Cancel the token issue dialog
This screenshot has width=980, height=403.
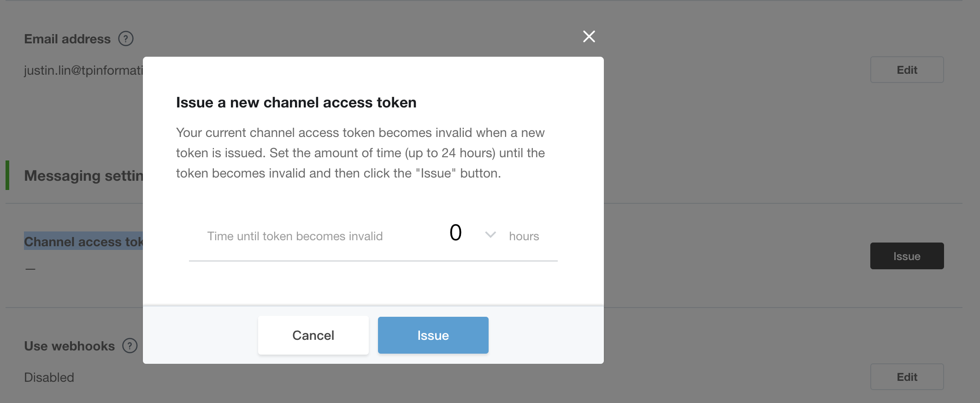pyautogui.click(x=313, y=335)
